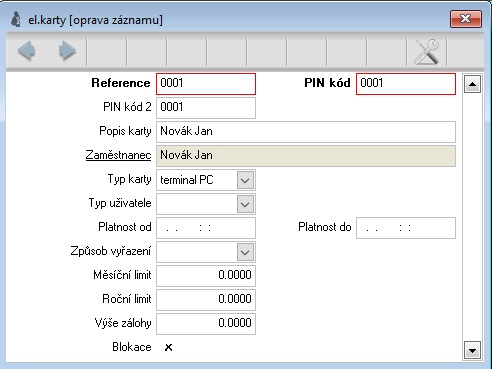Screen dimensions: 492x369
Task: Click the Výše zálohy field
Action: pos(206,324)
